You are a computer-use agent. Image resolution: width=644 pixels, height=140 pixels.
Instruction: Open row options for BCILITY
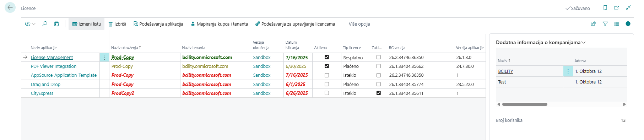point(568,71)
